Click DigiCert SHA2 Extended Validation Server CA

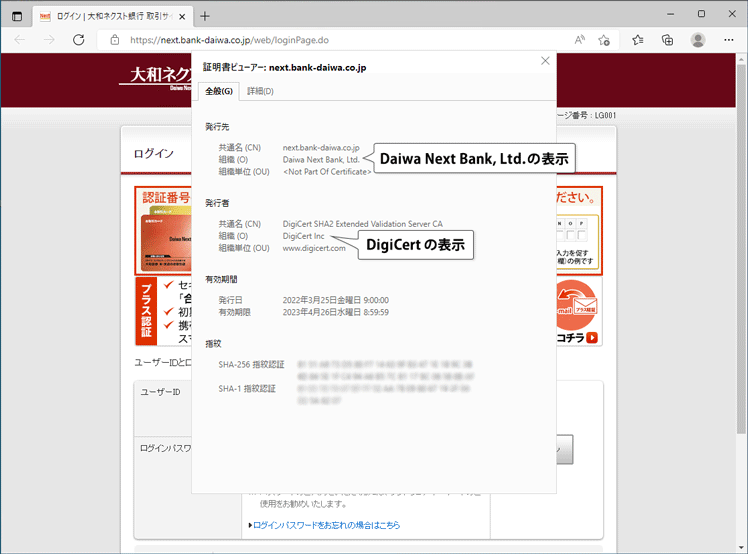(363, 224)
